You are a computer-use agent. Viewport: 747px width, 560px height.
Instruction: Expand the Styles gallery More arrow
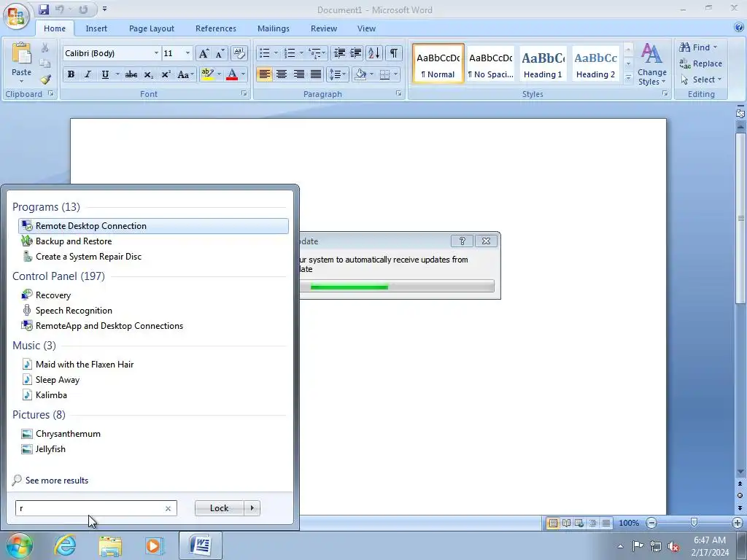[x=628, y=77]
